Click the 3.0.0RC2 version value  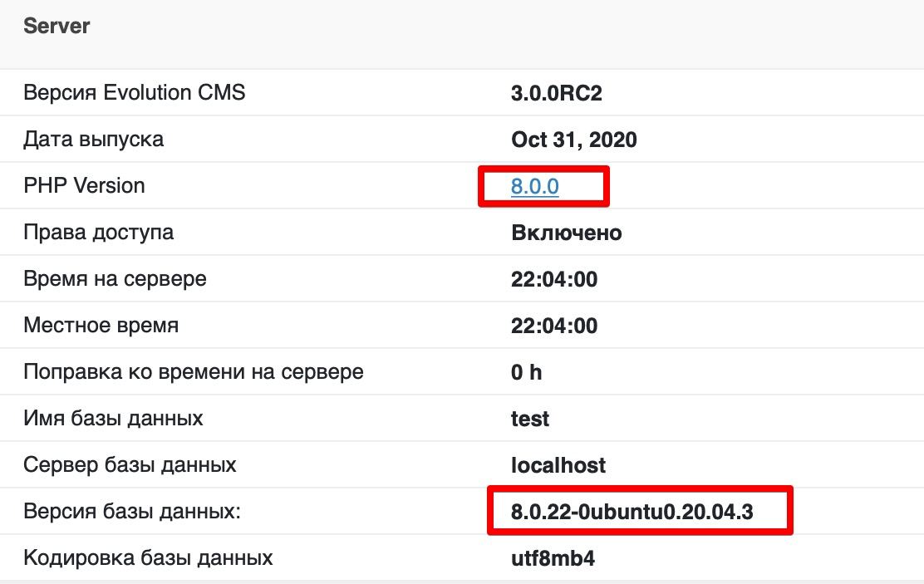pos(556,93)
